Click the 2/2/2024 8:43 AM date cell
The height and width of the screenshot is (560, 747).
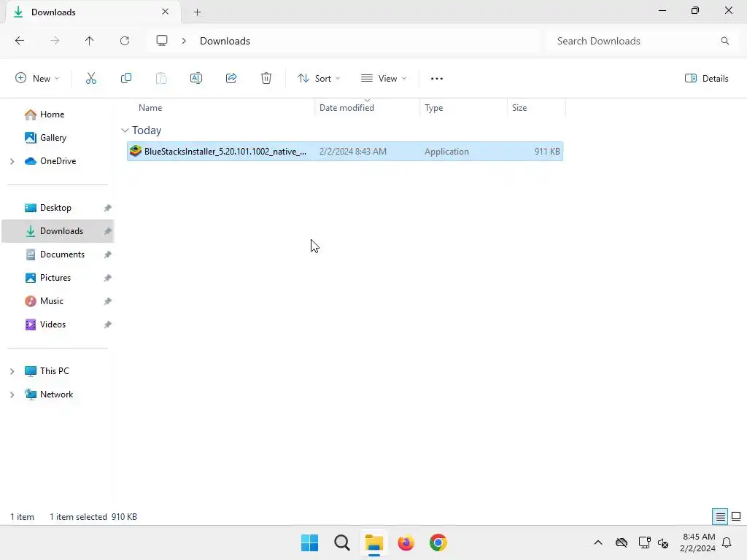[x=352, y=152]
